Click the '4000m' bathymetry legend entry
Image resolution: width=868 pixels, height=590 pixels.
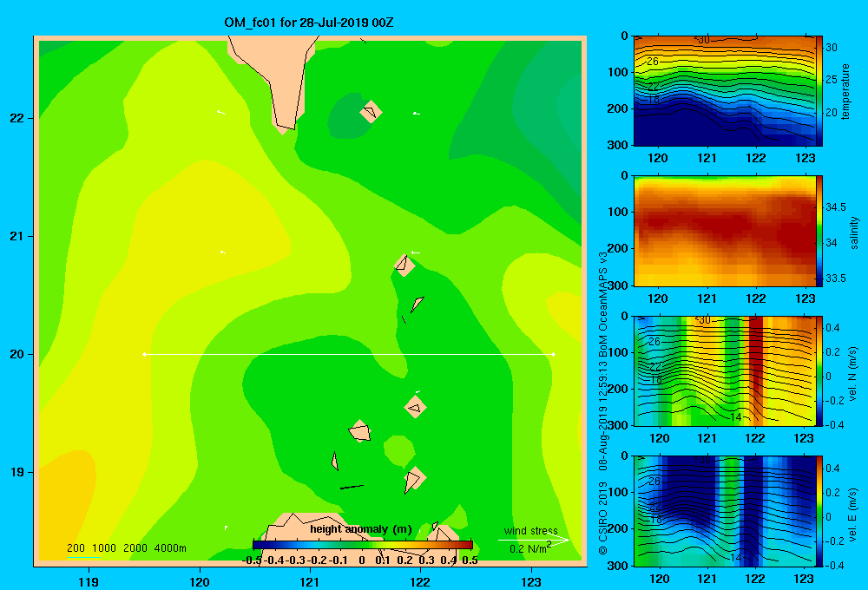[170, 548]
